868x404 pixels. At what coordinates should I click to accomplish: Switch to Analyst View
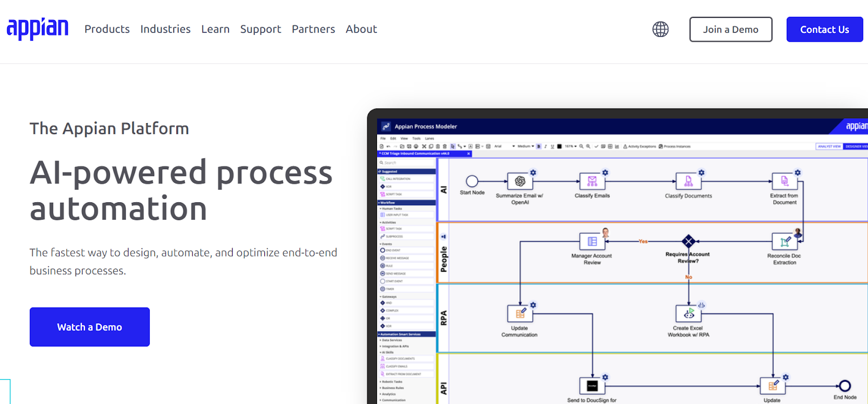click(x=829, y=146)
